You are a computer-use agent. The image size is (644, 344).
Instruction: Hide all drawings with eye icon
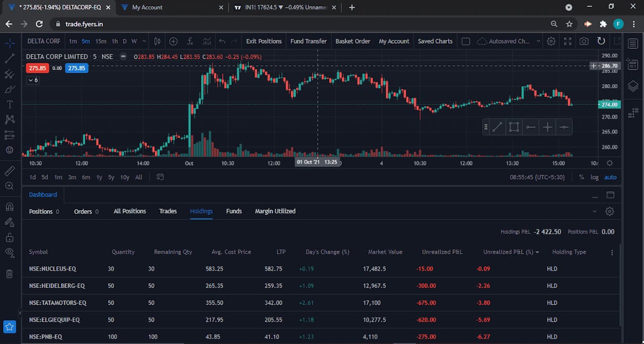click(x=9, y=253)
